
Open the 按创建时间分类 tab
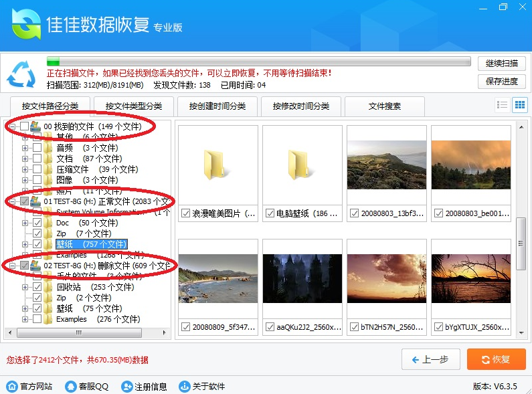click(x=217, y=106)
